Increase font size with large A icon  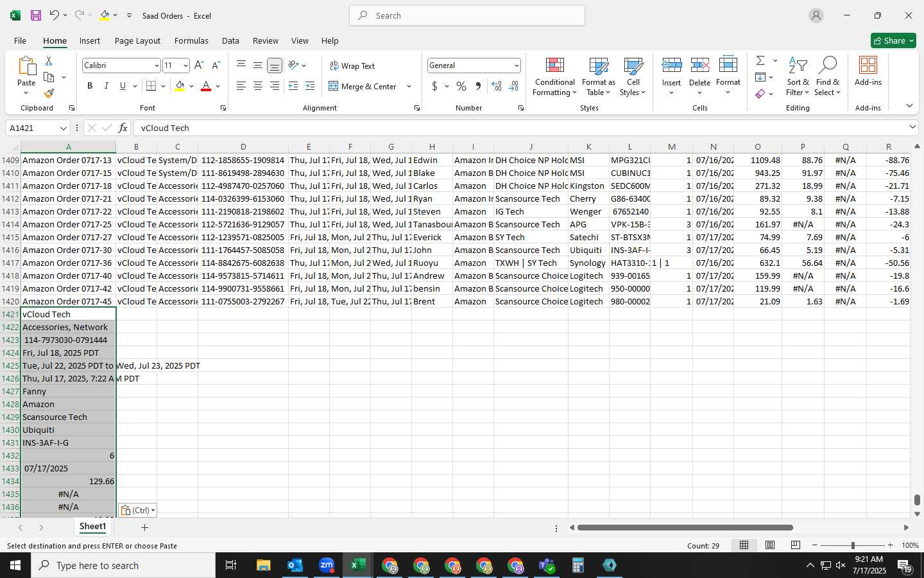(x=199, y=66)
